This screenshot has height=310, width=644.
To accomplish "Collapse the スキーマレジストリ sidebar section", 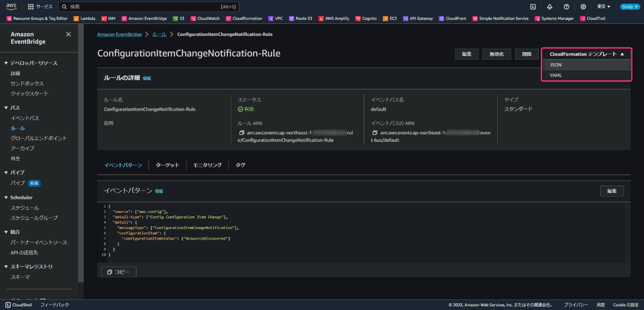I will pyautogui.click(x=6, y=267).
